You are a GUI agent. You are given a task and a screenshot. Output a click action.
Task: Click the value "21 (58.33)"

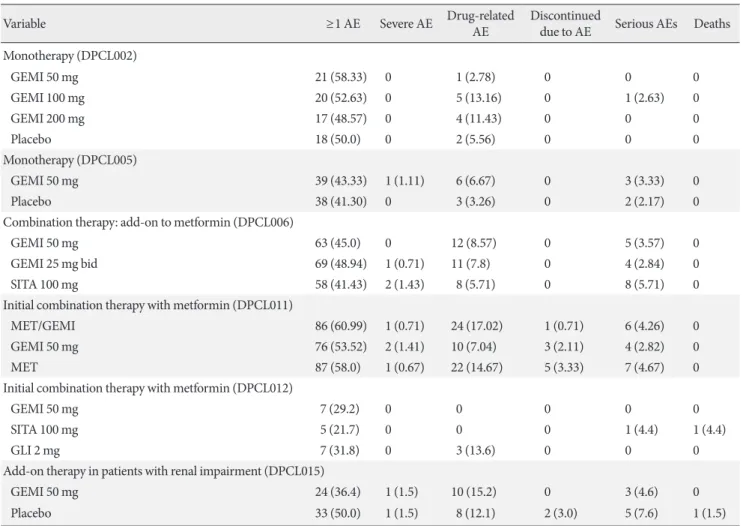pos(341,77)
